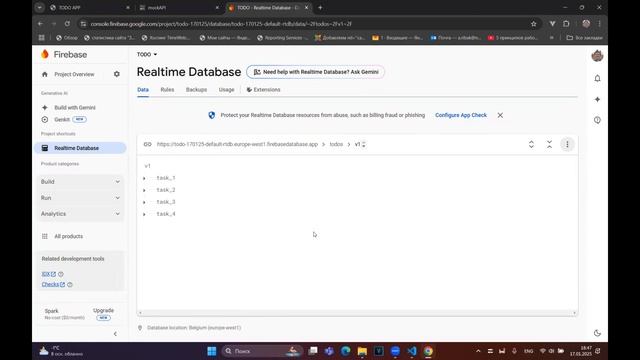Open the help question mark icon
Image resolution: width=640 pixels, height=360 pixels.
click(x=597, y=120)
